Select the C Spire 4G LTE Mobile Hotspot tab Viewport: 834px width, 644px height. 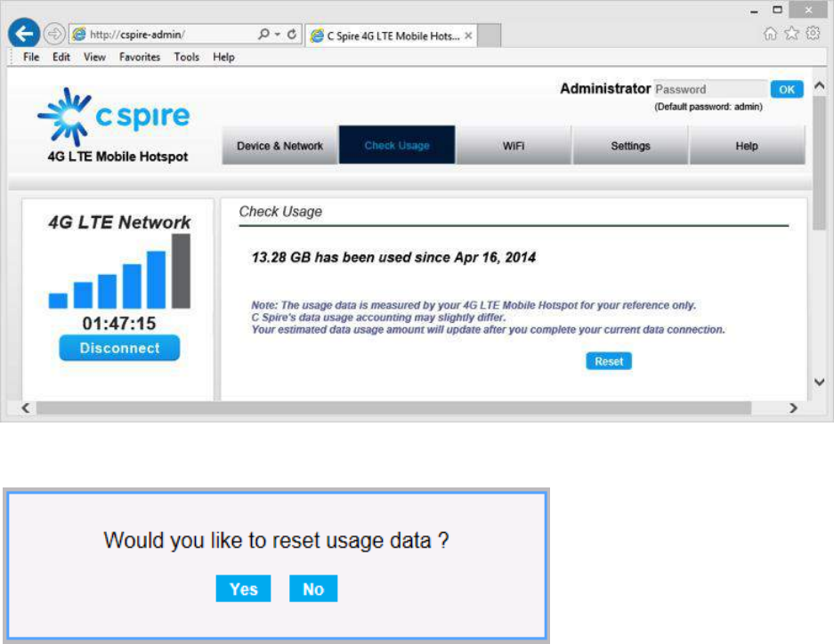point(392,36)
